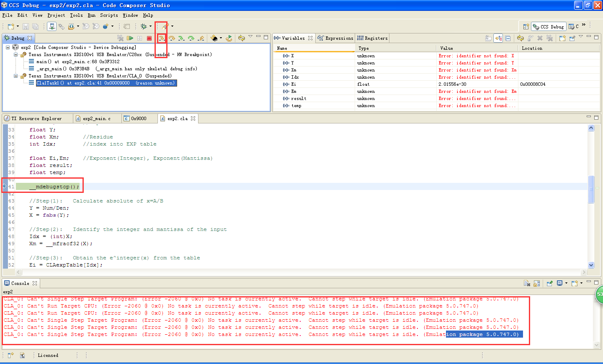
Task: Click the Step Return icon
Action: 201,38
